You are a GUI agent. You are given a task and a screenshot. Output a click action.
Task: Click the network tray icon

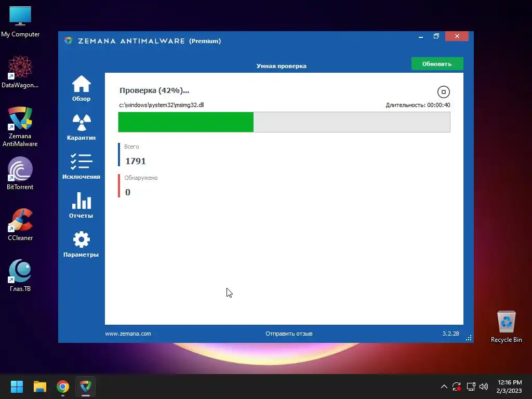click(471, 387)
